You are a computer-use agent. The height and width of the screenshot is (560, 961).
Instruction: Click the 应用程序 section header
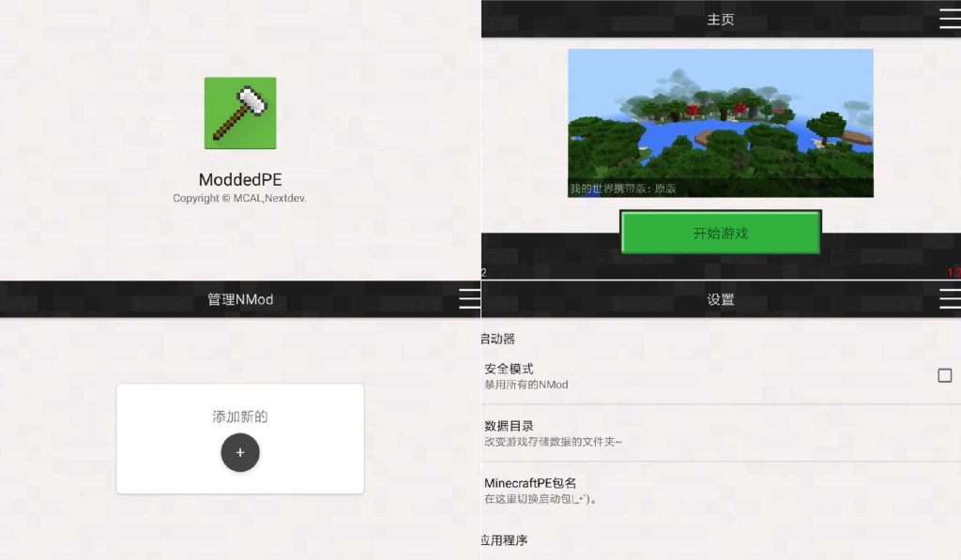pyautogui.click(x=504, y=540)
